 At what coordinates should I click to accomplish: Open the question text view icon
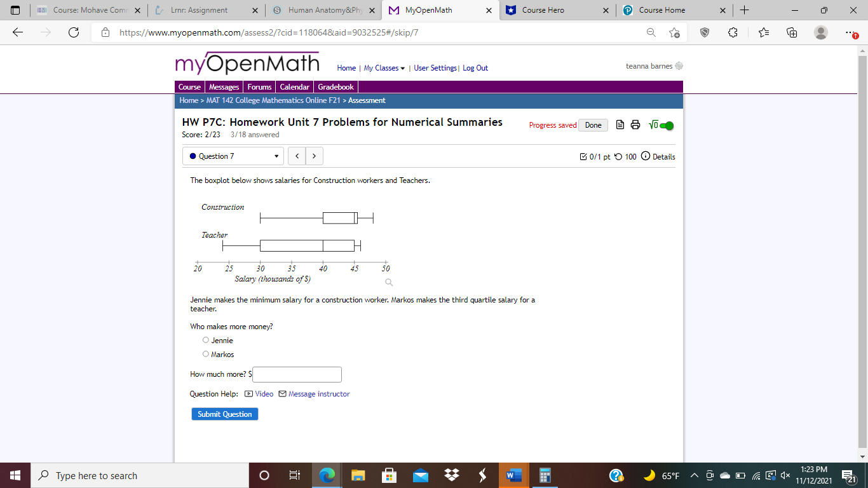click(x=620, y=125)
